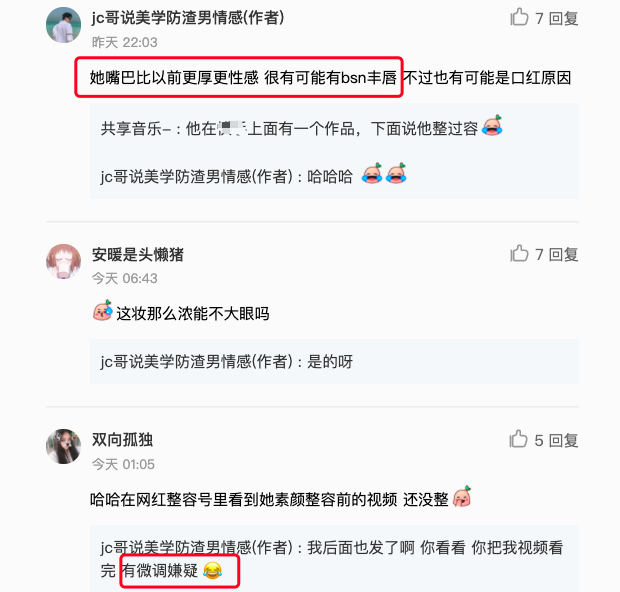The height and width of the screenshot is (592, 620).
Task: Open 安暖是头懒猪's avatar profile
Action: (63, 261)
